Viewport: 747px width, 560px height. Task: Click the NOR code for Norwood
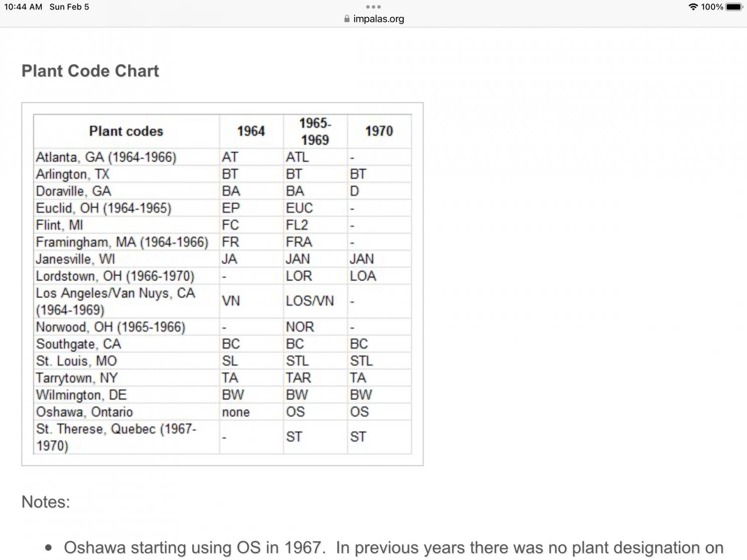click(300, 327)
